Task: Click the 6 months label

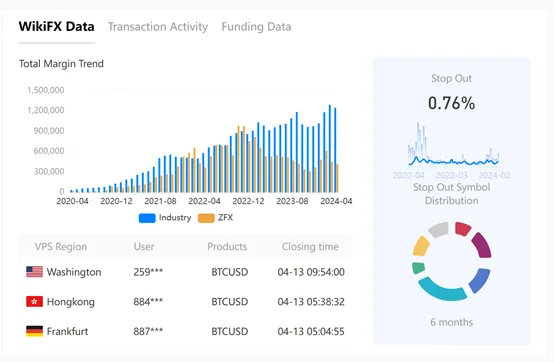Action: pyautogui.click(x=452, y=322)
